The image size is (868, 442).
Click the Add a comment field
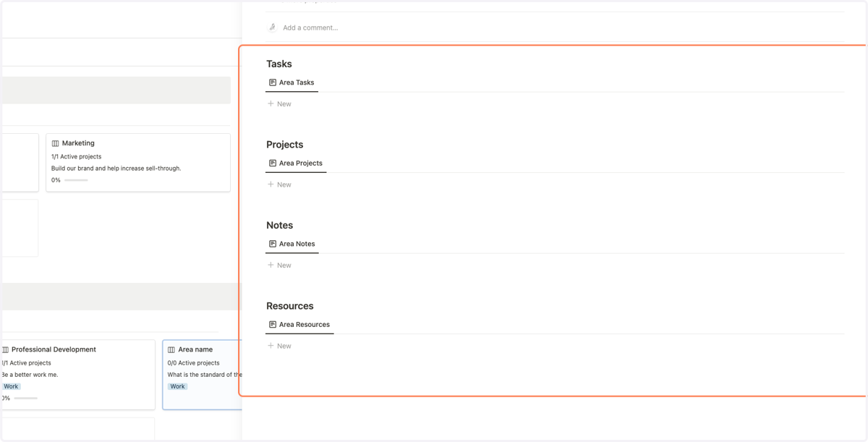[x=310, y=27]
